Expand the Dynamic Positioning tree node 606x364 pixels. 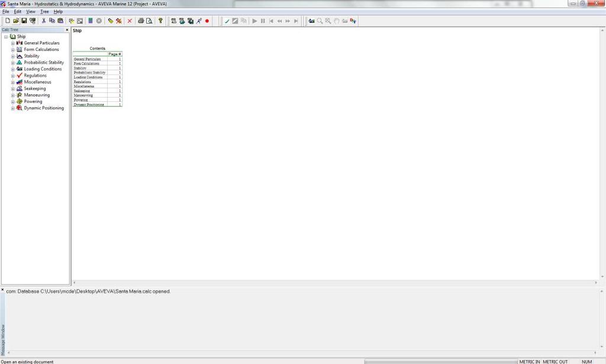pyautogui.click(x=13, y=108)
